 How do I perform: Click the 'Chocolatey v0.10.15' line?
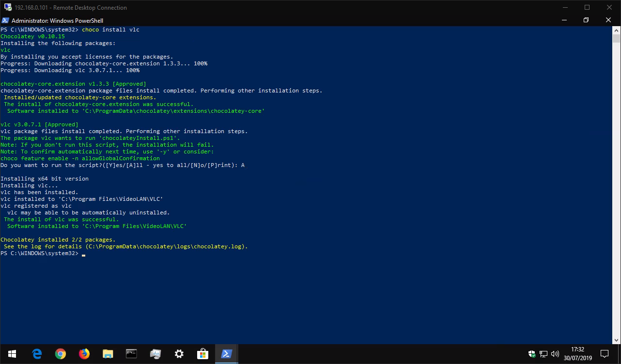pos(32,36)
